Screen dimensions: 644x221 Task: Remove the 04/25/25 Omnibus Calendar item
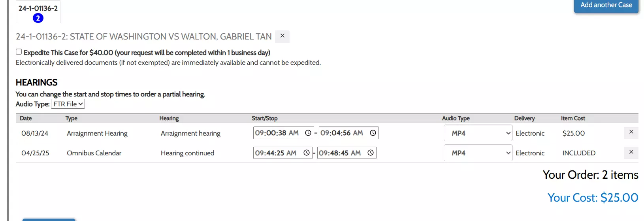(631, 152)
